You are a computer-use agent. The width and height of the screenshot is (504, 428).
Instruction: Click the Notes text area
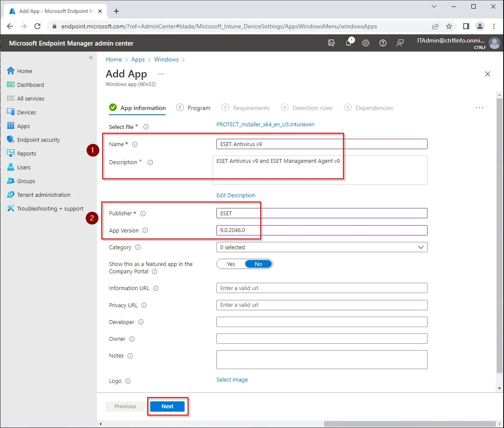pyautogui.click(x=322, y=359)
